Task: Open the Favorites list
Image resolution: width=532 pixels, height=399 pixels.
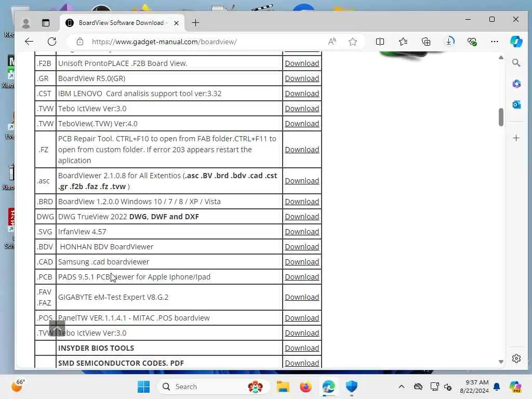Action: (403, 42)
